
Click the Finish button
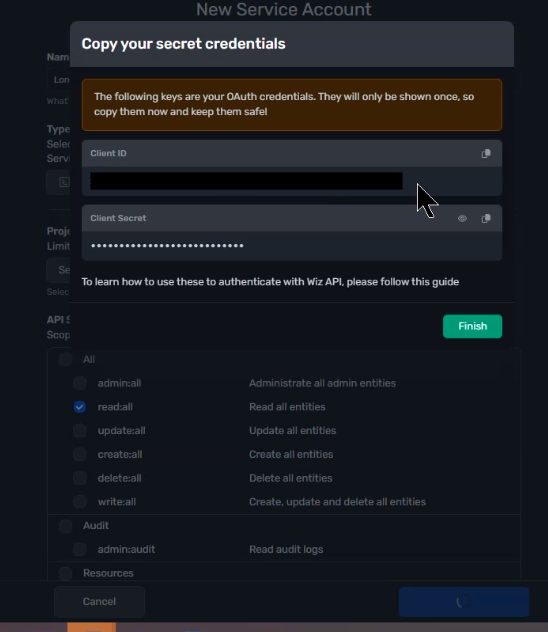pyautogui.click(x=472, y=326)
